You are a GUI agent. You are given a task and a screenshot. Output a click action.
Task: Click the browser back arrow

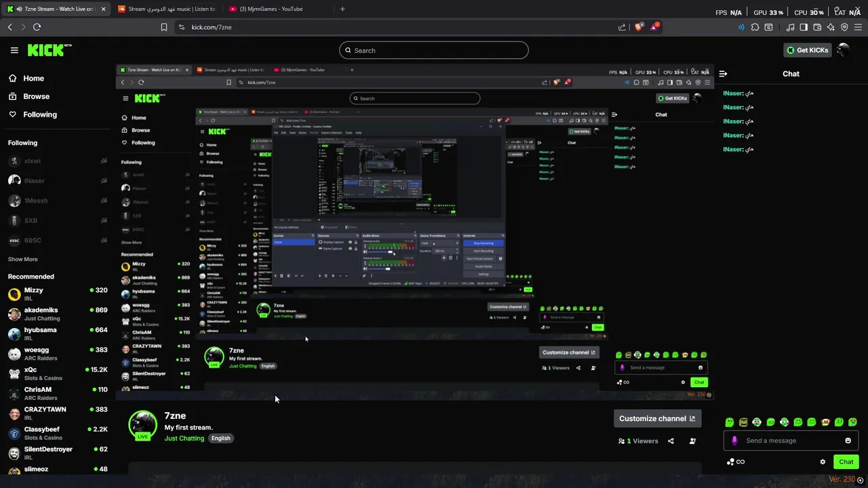[10, 27]
